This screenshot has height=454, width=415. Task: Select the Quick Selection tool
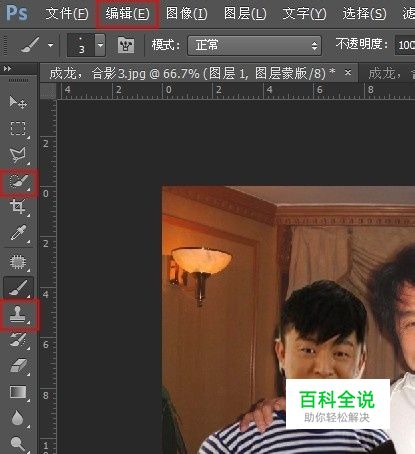[18, 182]
